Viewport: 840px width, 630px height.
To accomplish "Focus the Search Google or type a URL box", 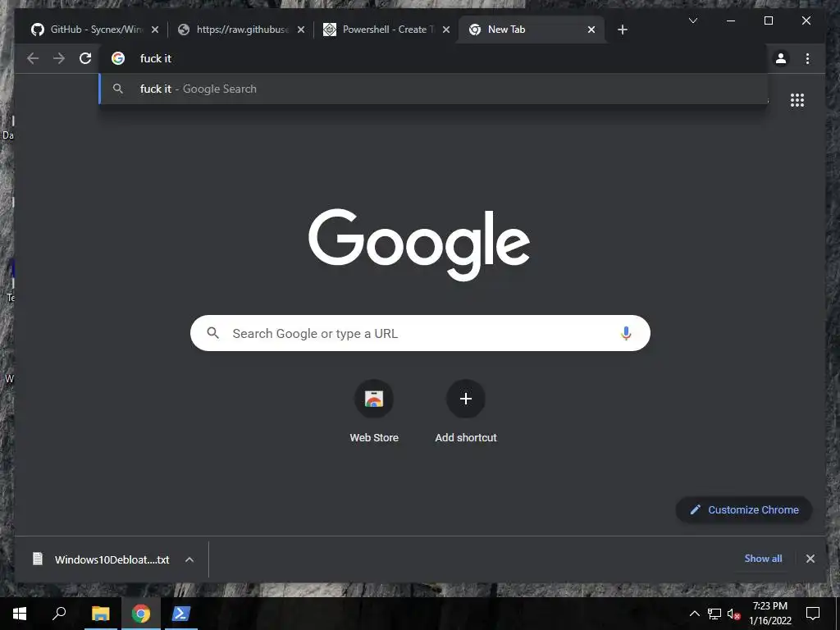I will [x=420, y=333].
